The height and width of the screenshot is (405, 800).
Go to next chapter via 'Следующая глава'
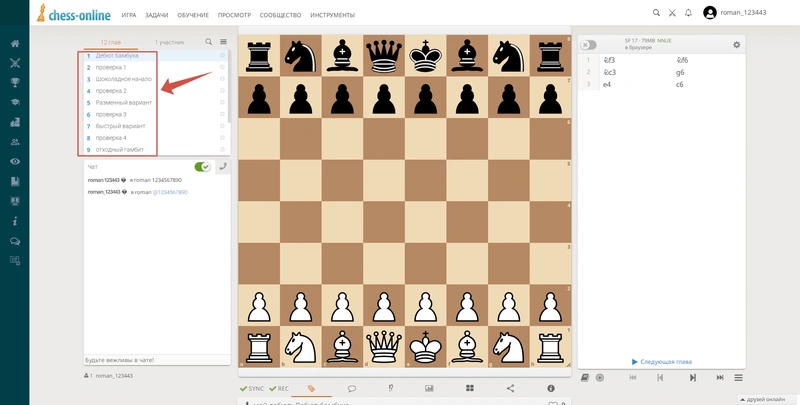[x=662, y=362]
